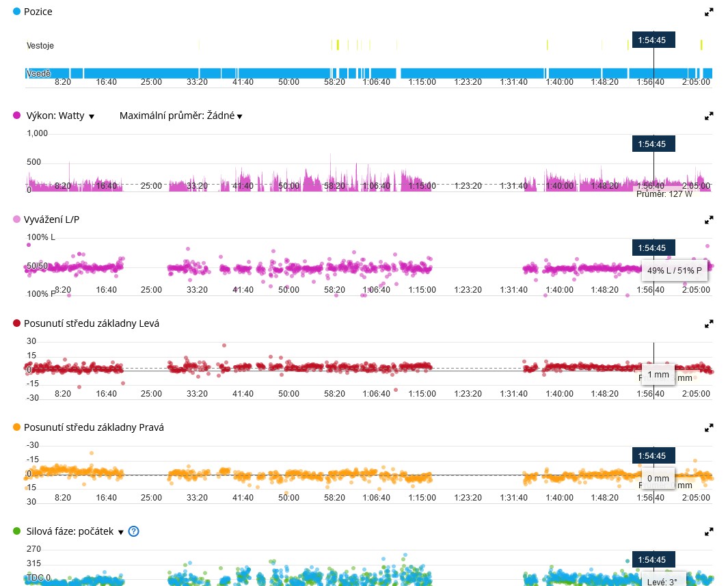Viewport: 728px width, 586px height.
Task: Click the magenta Výkon color dot
Action: [x=17, y=116]
